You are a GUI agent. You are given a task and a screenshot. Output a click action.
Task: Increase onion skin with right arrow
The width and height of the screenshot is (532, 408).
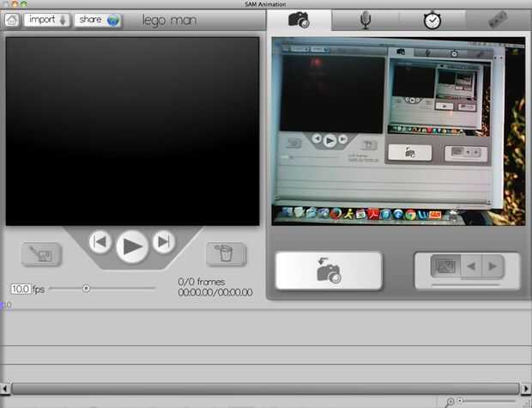[x=493, y=266]
